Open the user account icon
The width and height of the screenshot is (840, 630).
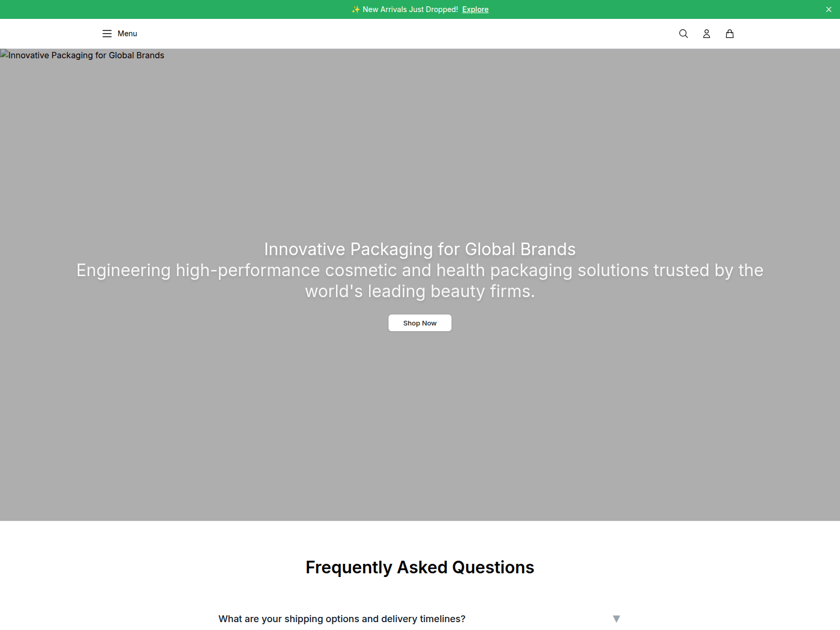tap(707, 34)
